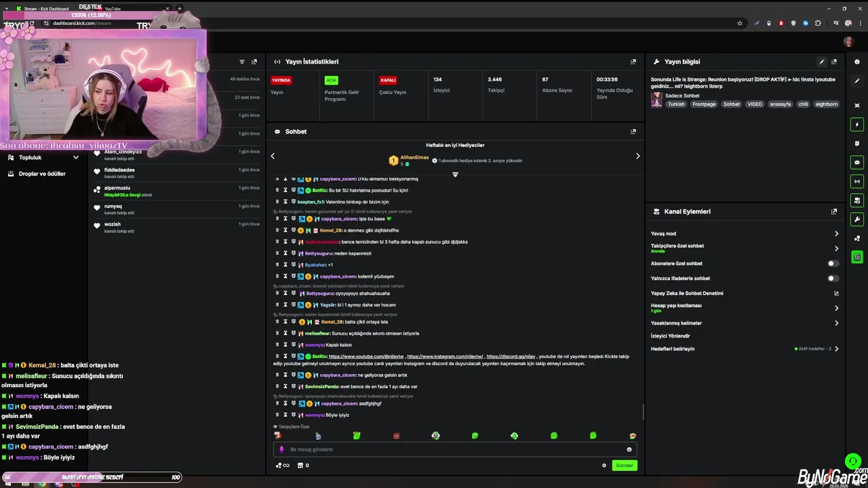Click inside Bir mesaj gönderin message field
868x488 pixels.
[454, 449]
